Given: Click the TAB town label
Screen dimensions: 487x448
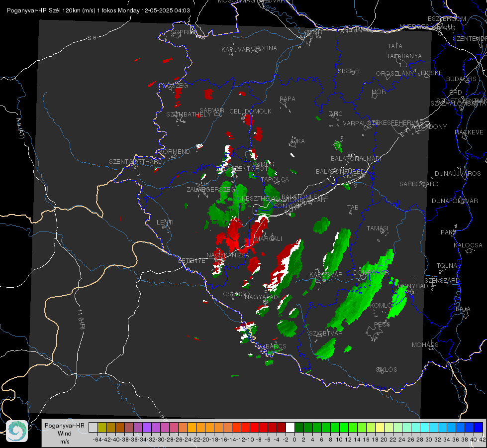Looking at the screenshot, I should pos(353,208).
